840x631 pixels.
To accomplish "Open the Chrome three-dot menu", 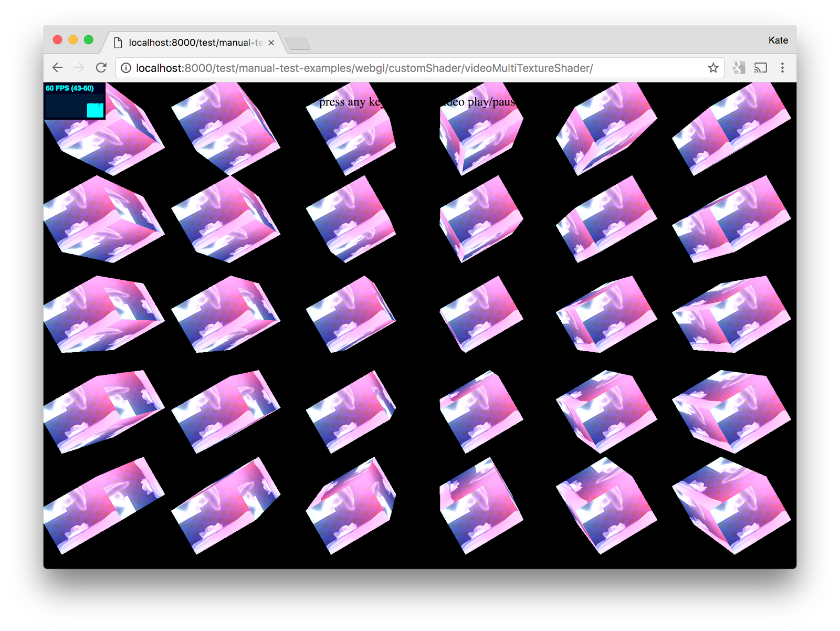I will (x=782, y=68).
